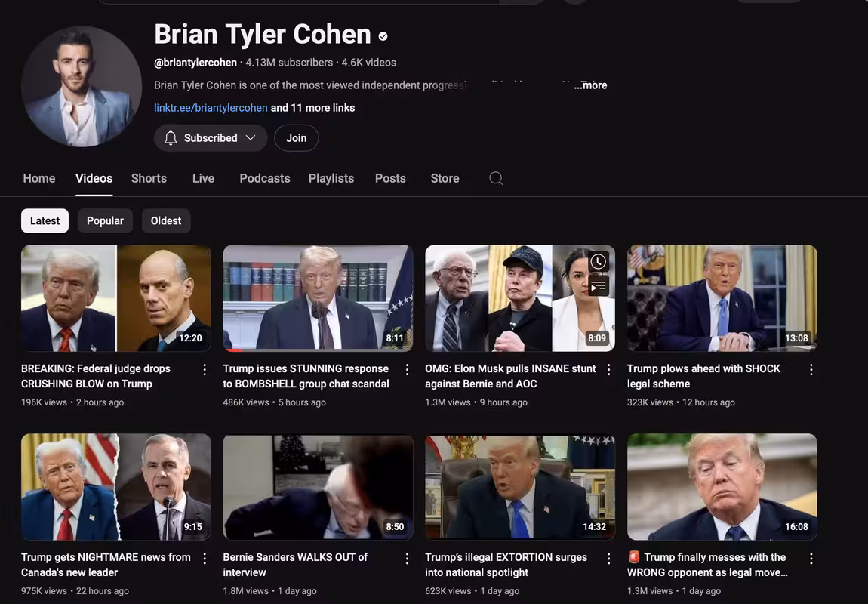
Task: Open the Posts tab
Action: point(390,178)
